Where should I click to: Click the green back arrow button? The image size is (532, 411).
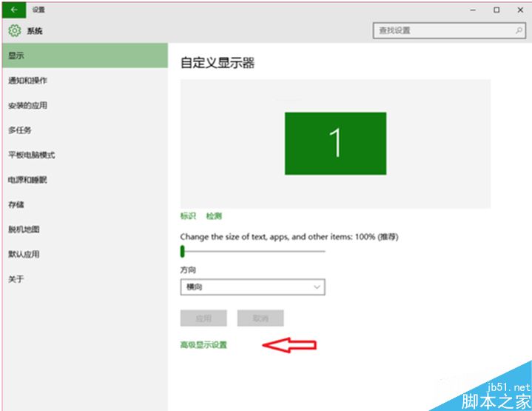click(14, 10)
